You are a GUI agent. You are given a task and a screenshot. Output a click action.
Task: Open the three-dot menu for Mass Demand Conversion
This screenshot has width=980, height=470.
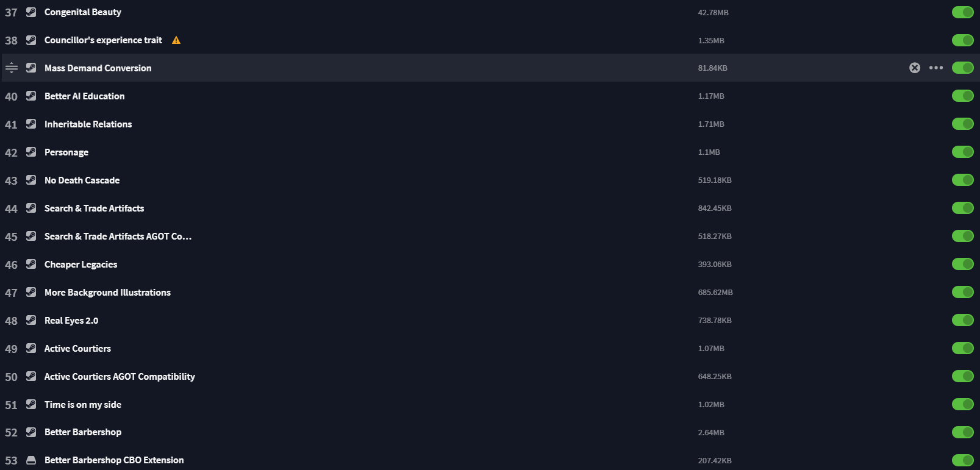click(935, 68)
